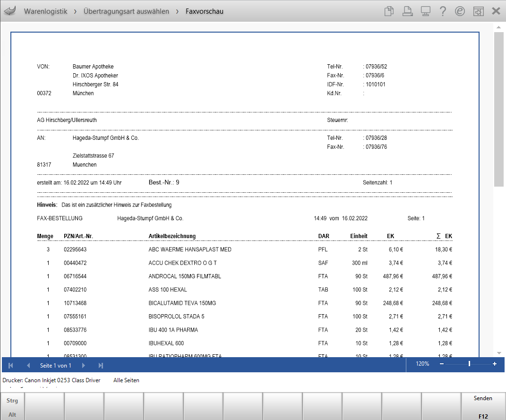The image size is (506, 420).
Task: Click 'IBUHEXAL 600' article
Action: pyautogui.click(x=166, y=343)
